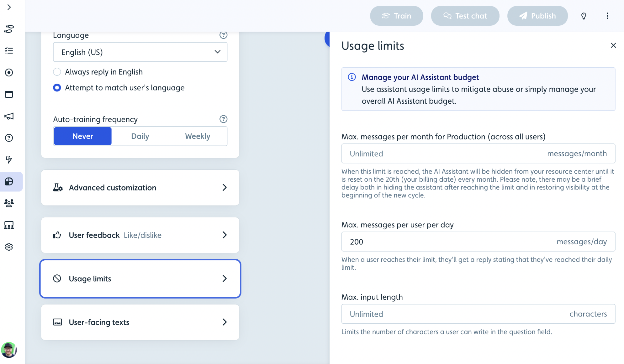Expand Advanced customization section
This screenshot has height=364, width=624.
[x=140, y=188]
